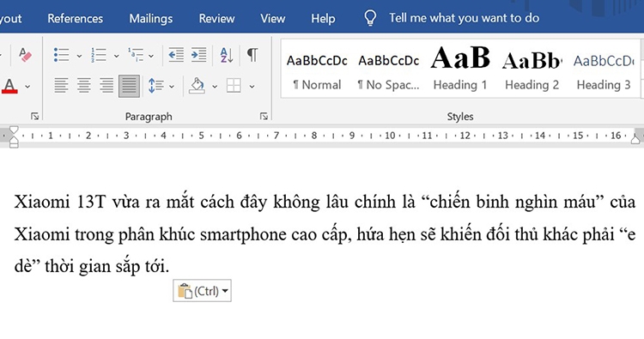Open Paragraph settings dialog launcher
This screenshot has width=644, height=339.
pos(264,117)
